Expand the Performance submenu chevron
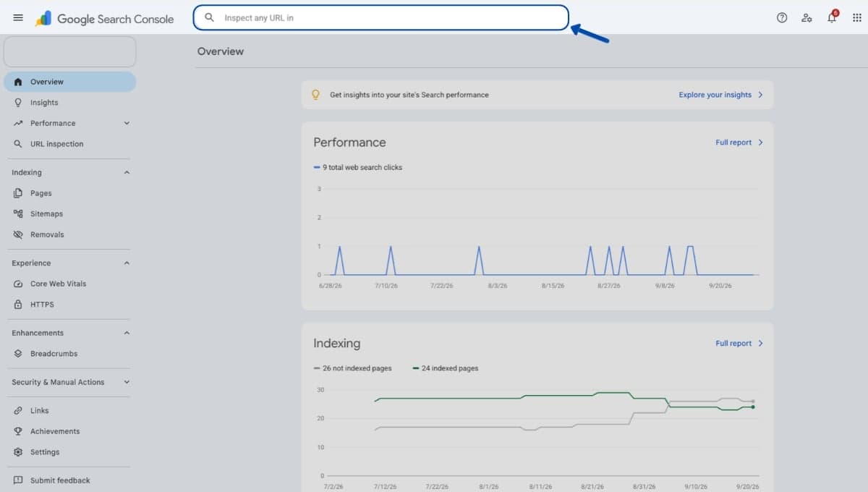 pos(127,123)
